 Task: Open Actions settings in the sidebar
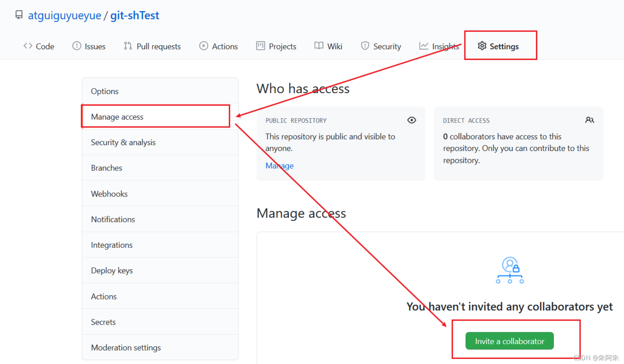[160, 296]
